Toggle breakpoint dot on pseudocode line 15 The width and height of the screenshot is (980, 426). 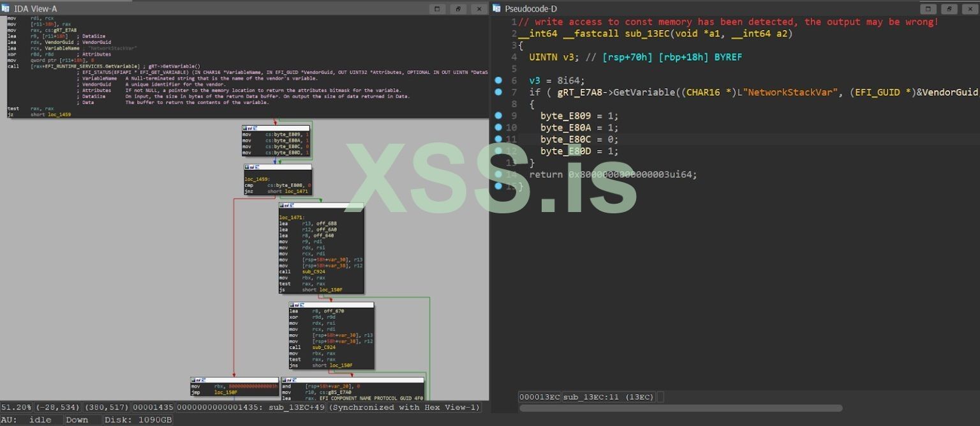point(498,186)
